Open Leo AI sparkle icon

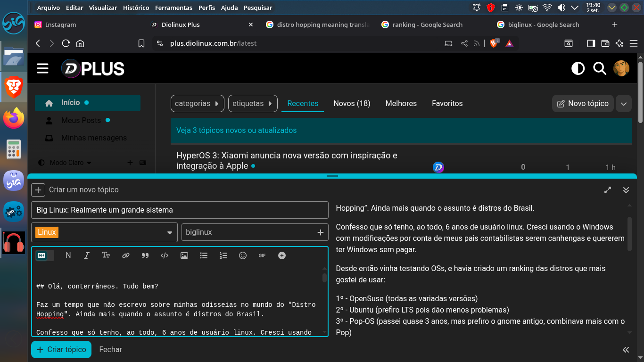point(619,43)
